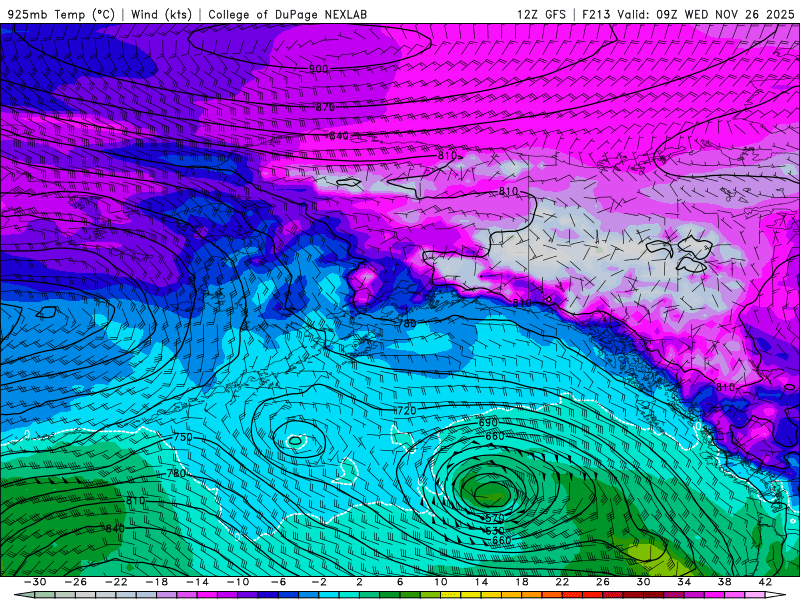Click the "F213" forecast hour text
The height and width of the screenshot is (600, 800).
(596, 14)
